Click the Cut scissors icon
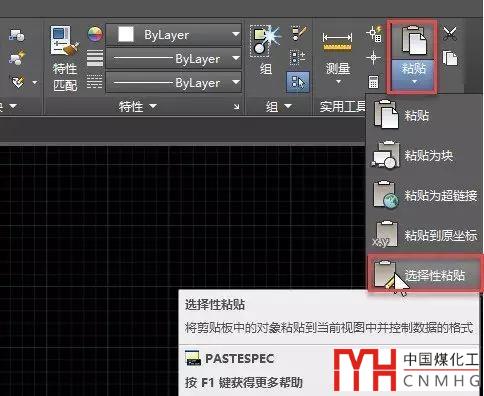 click(450, 34)
